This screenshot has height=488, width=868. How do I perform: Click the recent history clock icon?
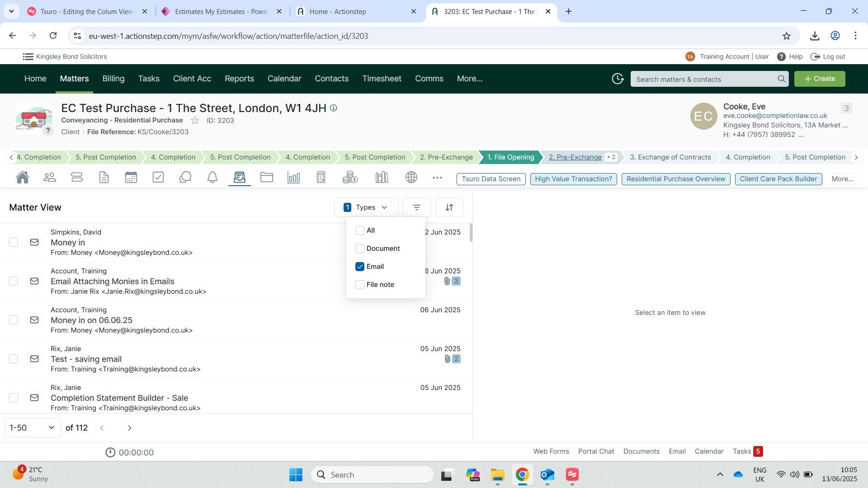coord(618,79)
